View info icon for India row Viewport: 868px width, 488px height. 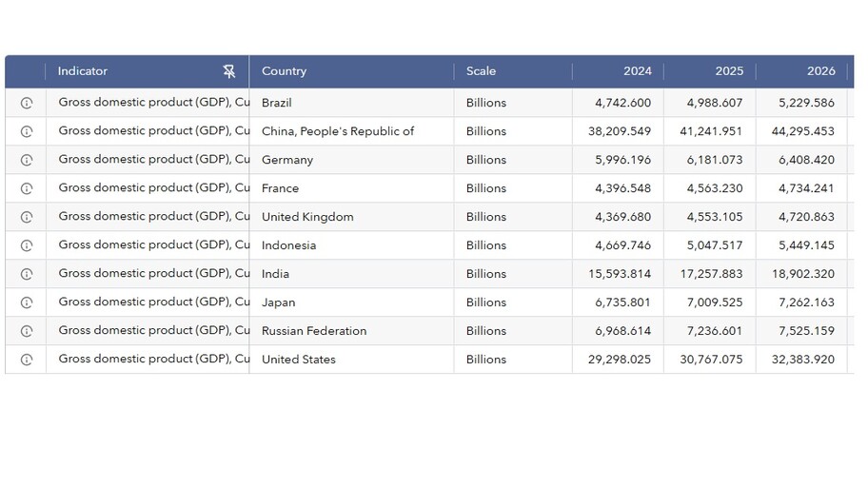point(27,274)
